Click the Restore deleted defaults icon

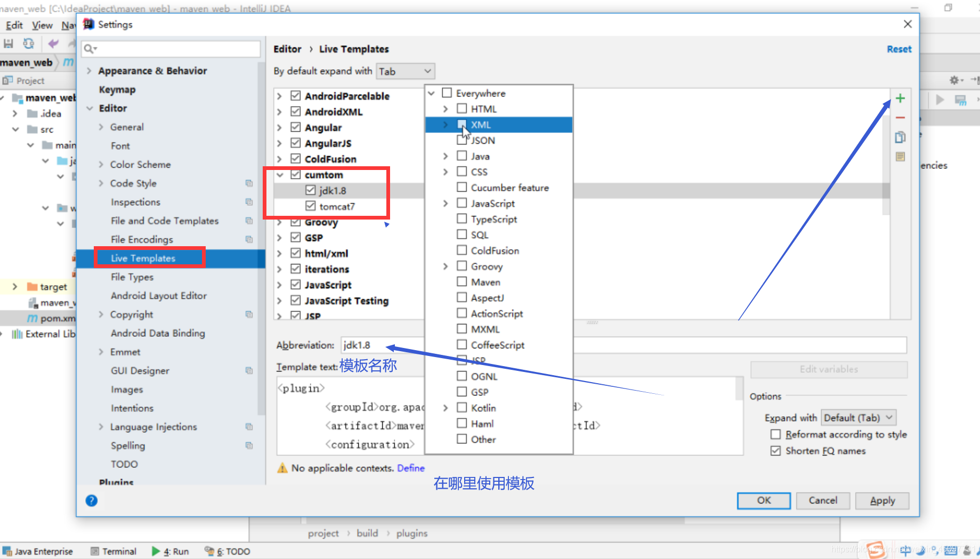(900, 157)
